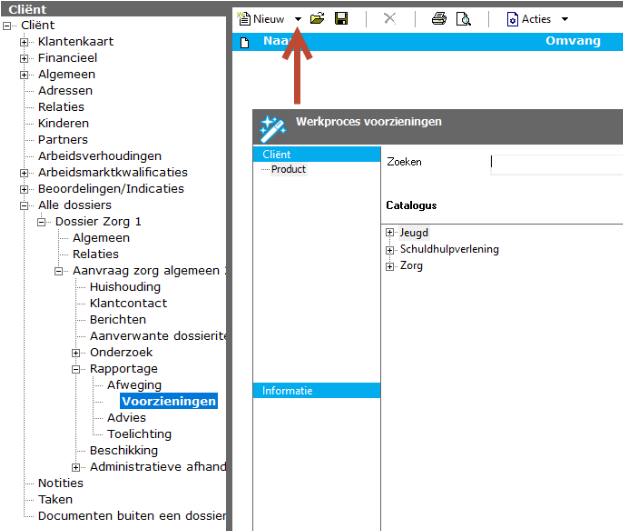
Task: Click the wizard wand icon in Werkproces header
Action: click(272, 127)
